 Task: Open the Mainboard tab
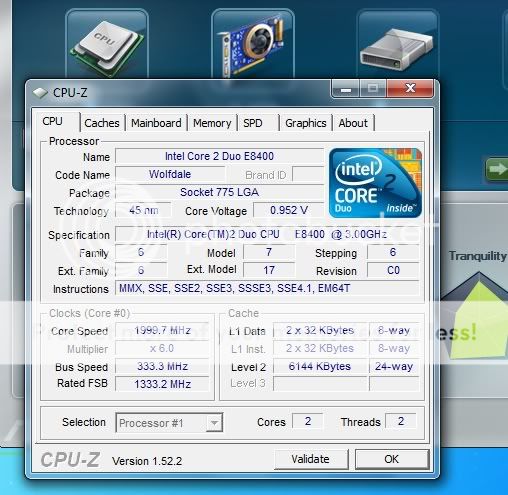click(x=156, y=123)
